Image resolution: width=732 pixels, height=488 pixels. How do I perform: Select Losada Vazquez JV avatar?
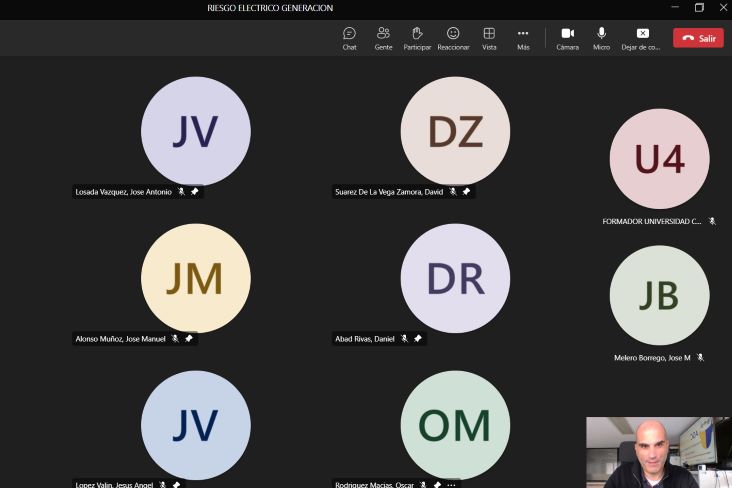coord(196,131)
